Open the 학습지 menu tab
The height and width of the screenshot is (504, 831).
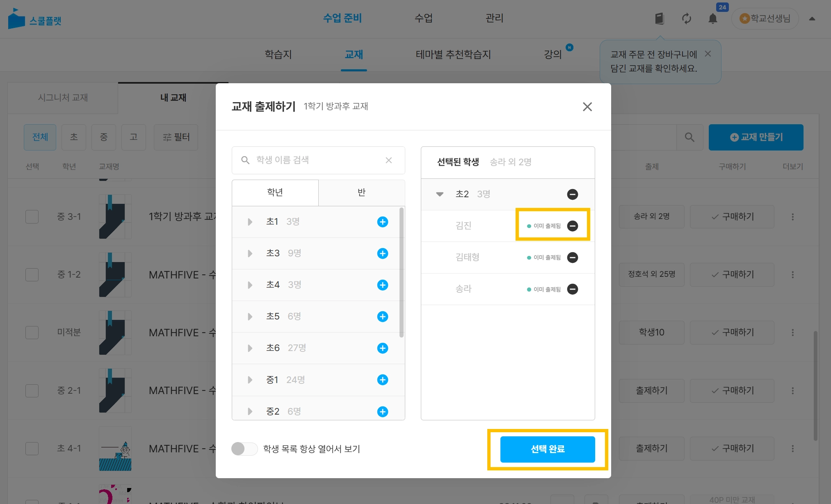tap(278, 55)
